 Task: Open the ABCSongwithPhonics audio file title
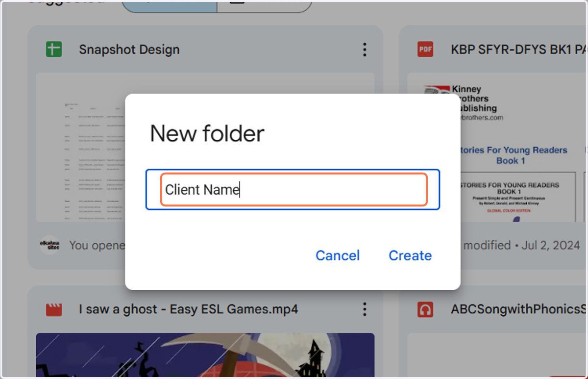(519, 309)
